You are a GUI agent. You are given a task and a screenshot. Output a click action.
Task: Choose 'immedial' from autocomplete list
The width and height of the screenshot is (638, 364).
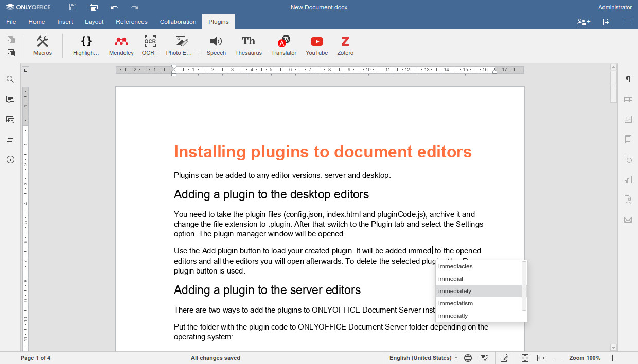(x=478, y=279)
